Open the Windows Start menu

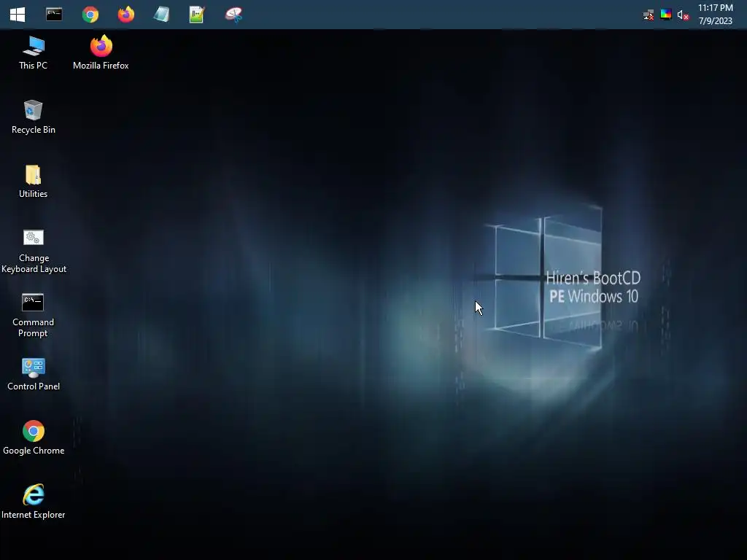pos(18,15)
